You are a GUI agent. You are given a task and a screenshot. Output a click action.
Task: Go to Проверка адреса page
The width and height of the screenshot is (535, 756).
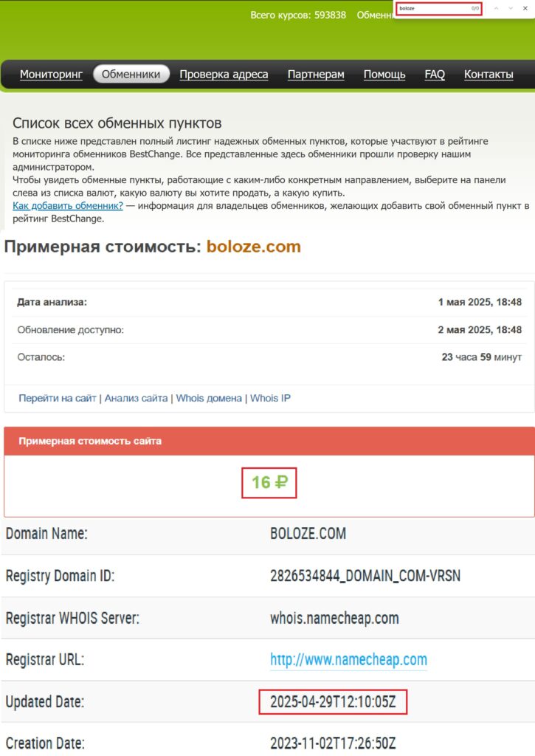point(224,74)
